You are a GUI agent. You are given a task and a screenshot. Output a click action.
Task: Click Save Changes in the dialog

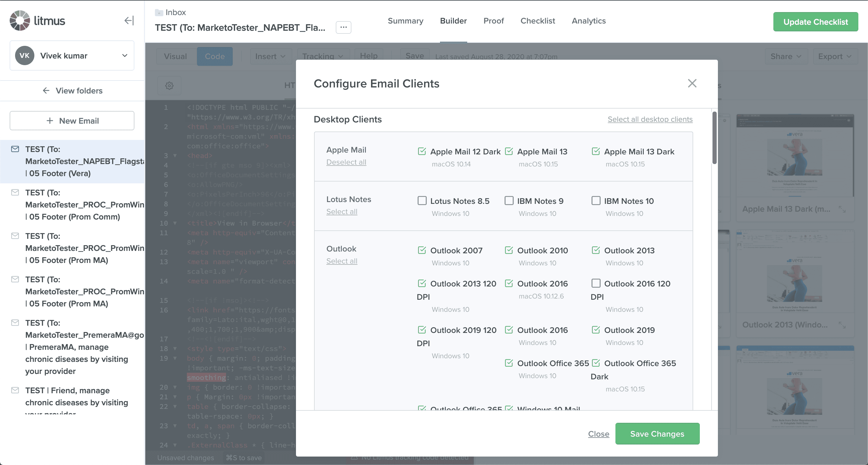[x=657, y=434]
